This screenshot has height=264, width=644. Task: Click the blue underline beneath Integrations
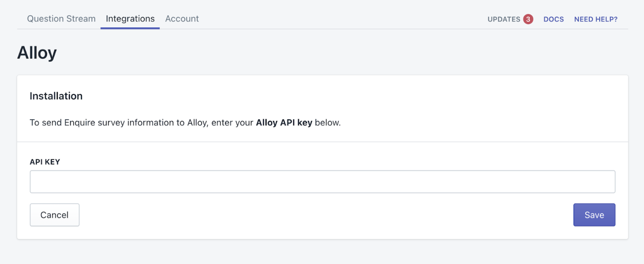[130, 28]
